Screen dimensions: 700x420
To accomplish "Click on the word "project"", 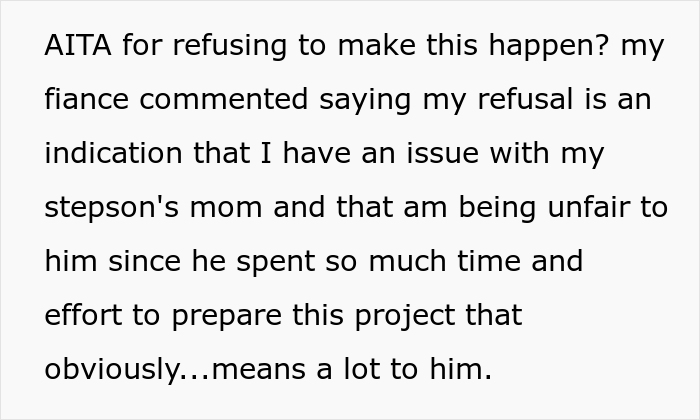I will pyautogui.click(x=405, y=316).
